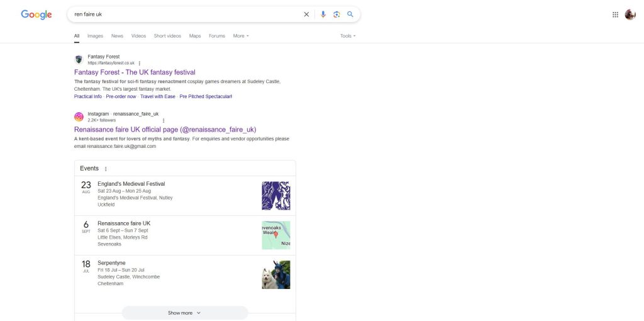Open the Serpentyne event thumbnail
This screenshot has width=644, height=321.
pos(275,274)
